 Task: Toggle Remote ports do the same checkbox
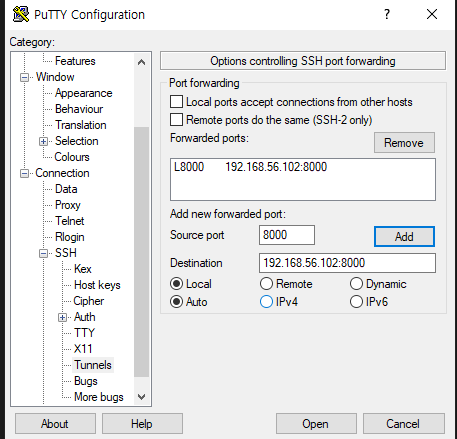coord(176,119)
